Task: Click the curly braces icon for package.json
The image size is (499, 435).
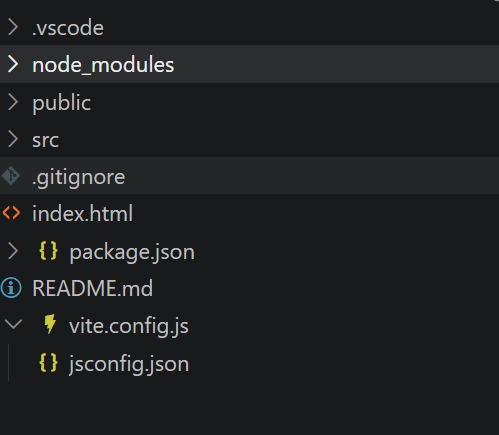Action: click(x=48, y=251)
